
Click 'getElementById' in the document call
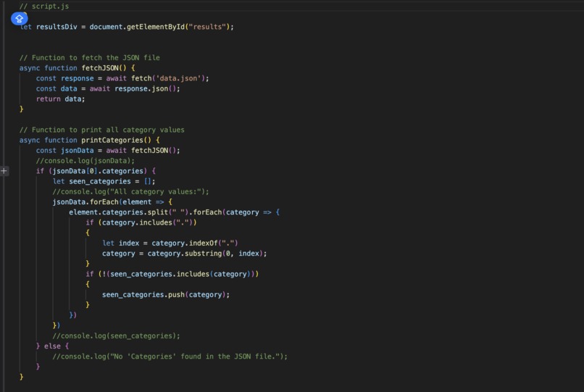(156, 27)
